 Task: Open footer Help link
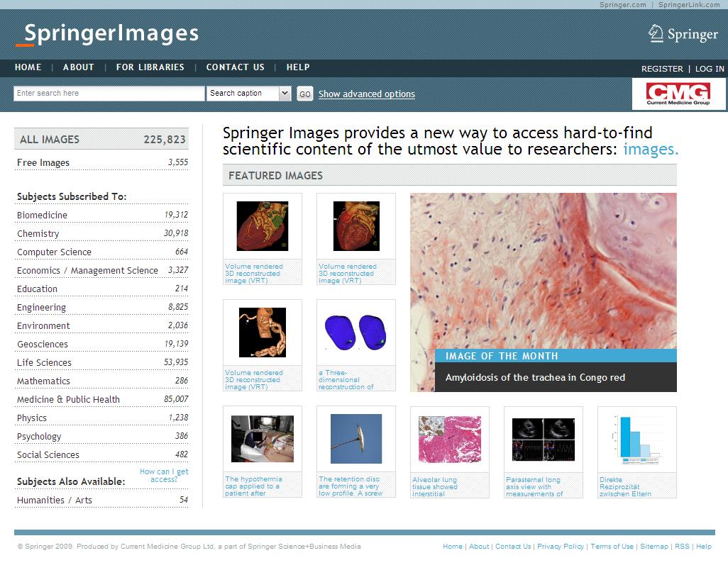click(x=704, y=547)
